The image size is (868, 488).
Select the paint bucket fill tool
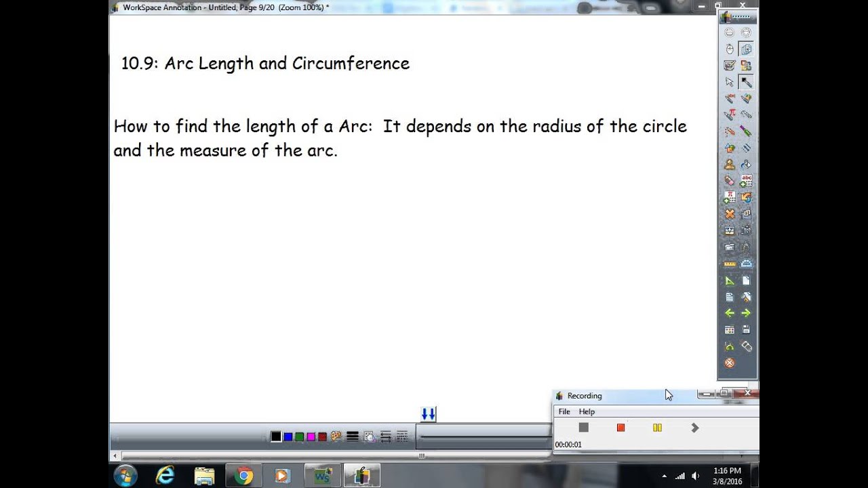(746, 164)
